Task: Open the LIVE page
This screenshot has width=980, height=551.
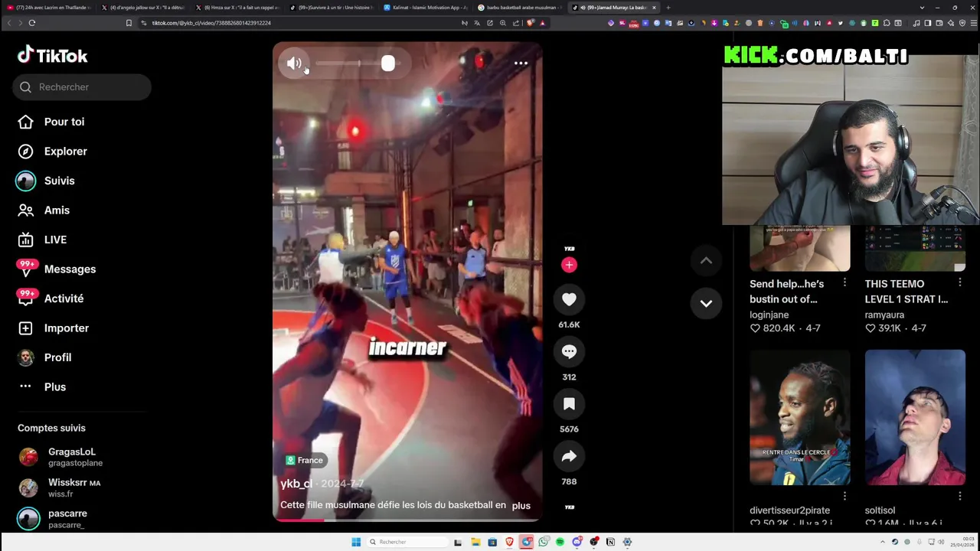Action: (55, 240)
